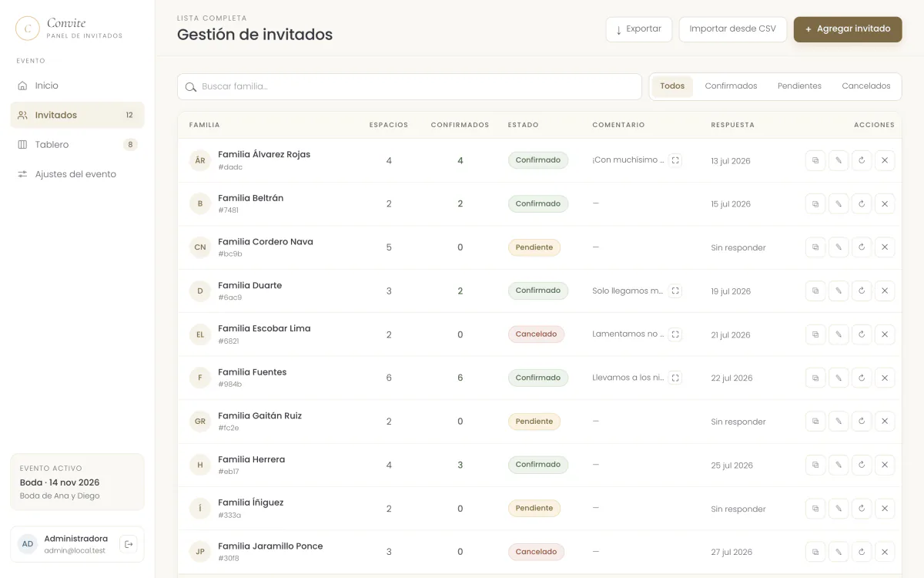Click the Familia Fuentes name
This screenshot has width=924, height=578.
[252, 372]
